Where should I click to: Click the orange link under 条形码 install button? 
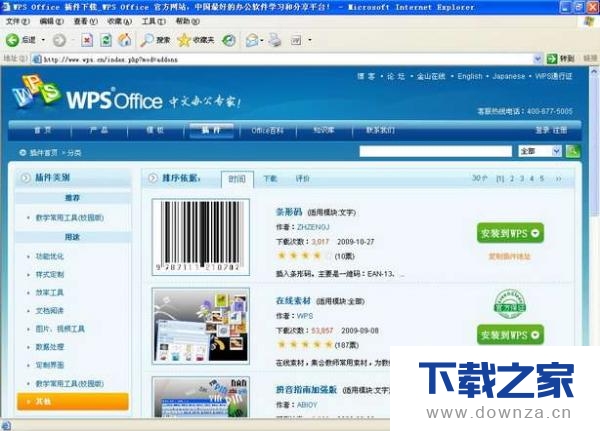[x=509, y=256]
